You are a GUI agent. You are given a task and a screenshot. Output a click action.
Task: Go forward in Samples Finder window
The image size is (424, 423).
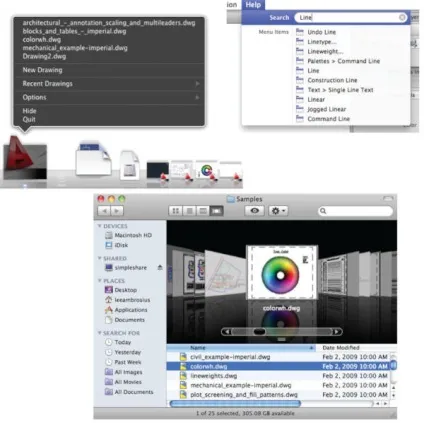pyautogui.click(x=117, y=211)
